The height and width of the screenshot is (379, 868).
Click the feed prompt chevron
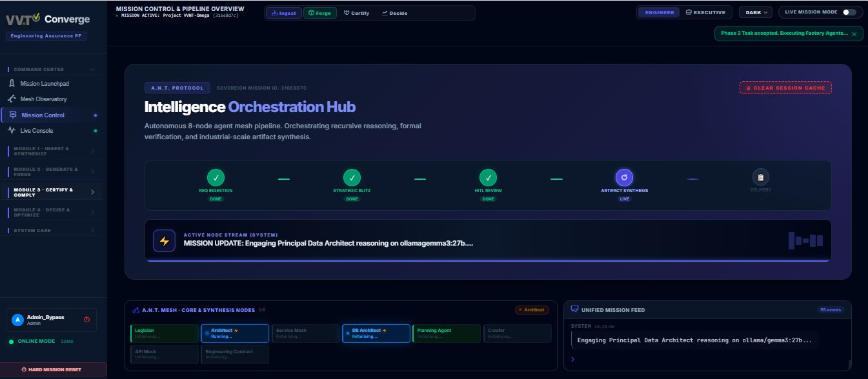click(x=573, y=359)
